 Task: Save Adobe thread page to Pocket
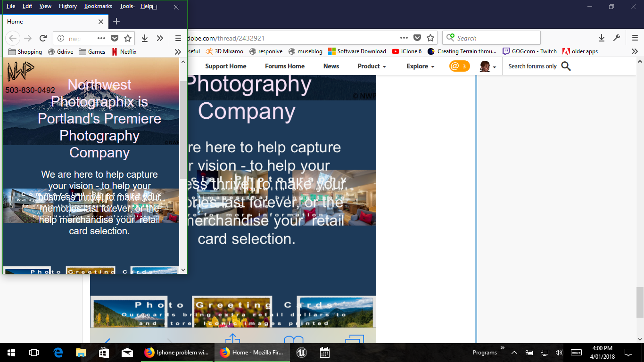[417, 38]
